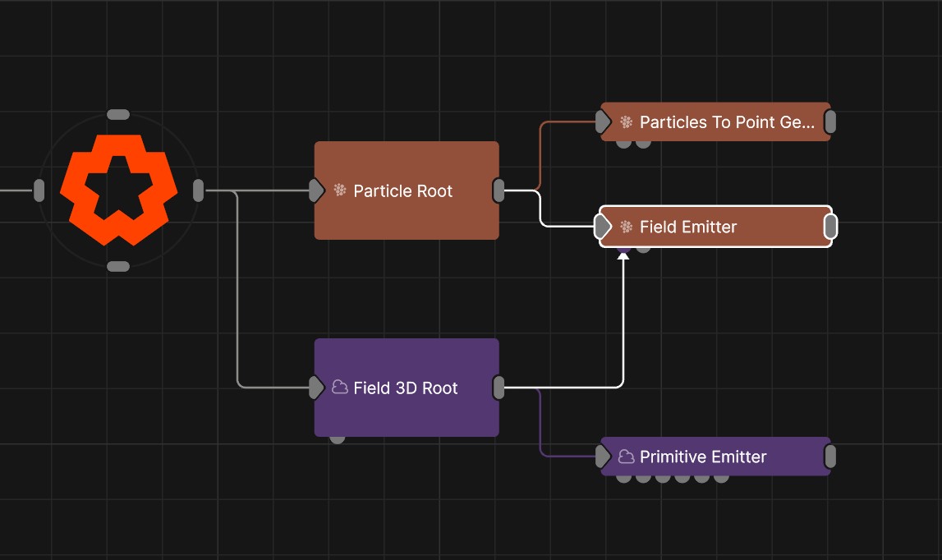Expand the bottom port of the star node
This screenshot has height=560, width=942.
pos(117,264)
